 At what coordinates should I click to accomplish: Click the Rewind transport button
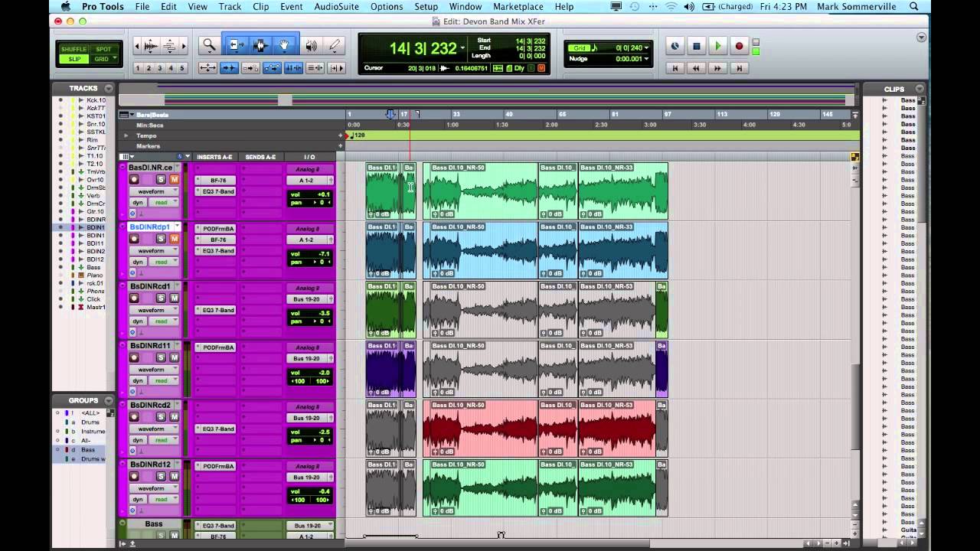pos(696,68)
